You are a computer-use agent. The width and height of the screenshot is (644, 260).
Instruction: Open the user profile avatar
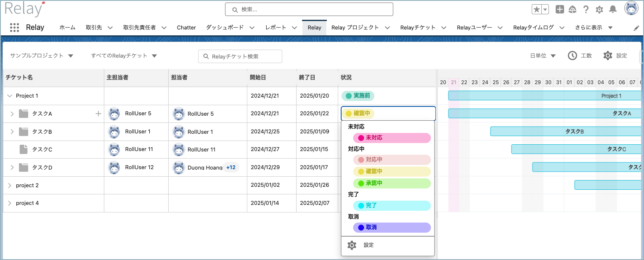pos(631,8)
